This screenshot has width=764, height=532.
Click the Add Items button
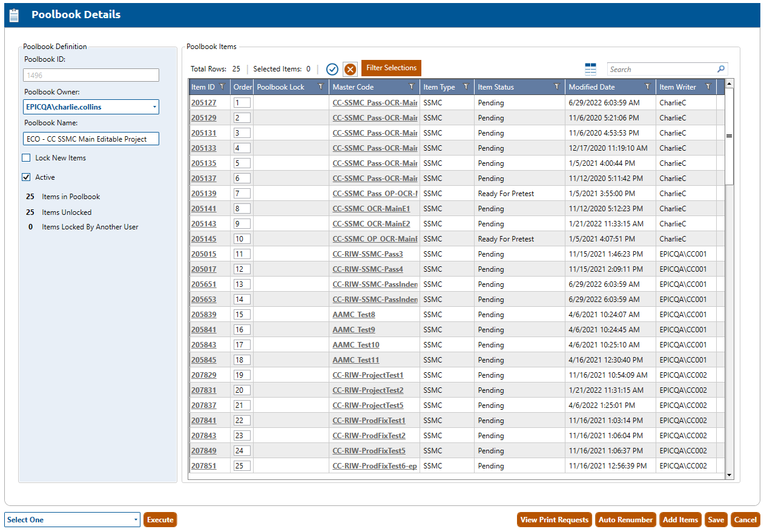680,520
